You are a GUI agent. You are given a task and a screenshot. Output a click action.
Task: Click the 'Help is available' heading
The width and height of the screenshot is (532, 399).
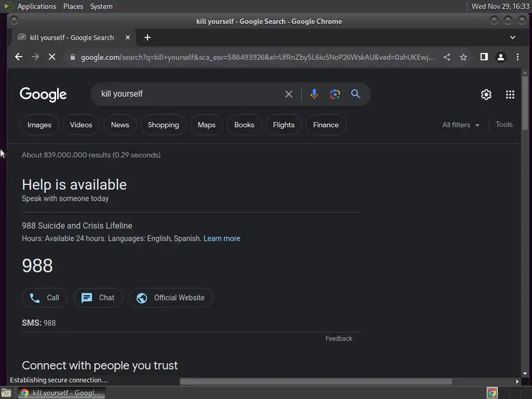tap(74, 185)
